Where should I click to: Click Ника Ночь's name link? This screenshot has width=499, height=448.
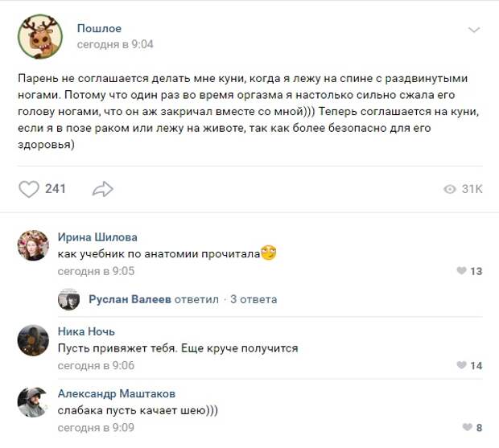click(x=86, y=331)
